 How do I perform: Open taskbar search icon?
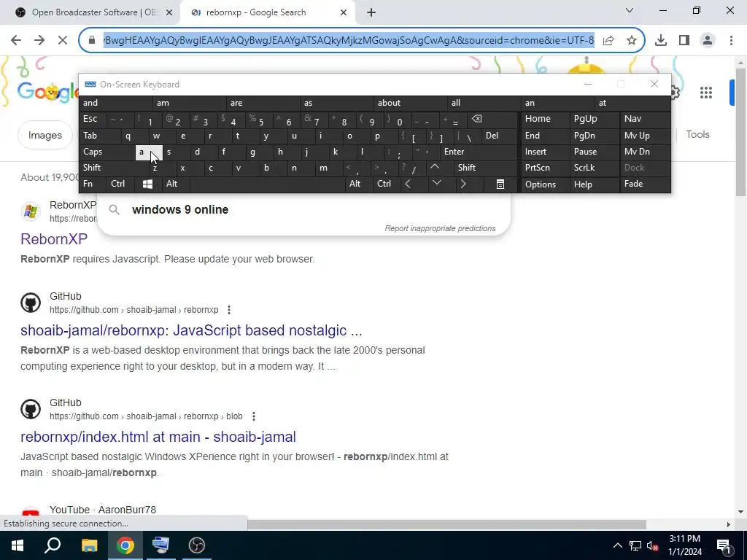(x=53, y=545)
